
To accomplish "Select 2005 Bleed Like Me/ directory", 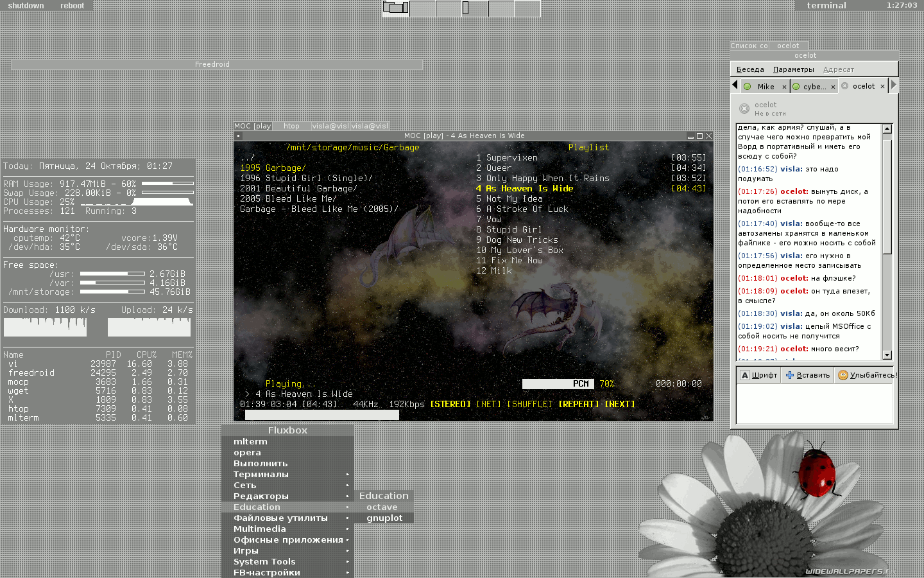I will click(x=288, y=198).
